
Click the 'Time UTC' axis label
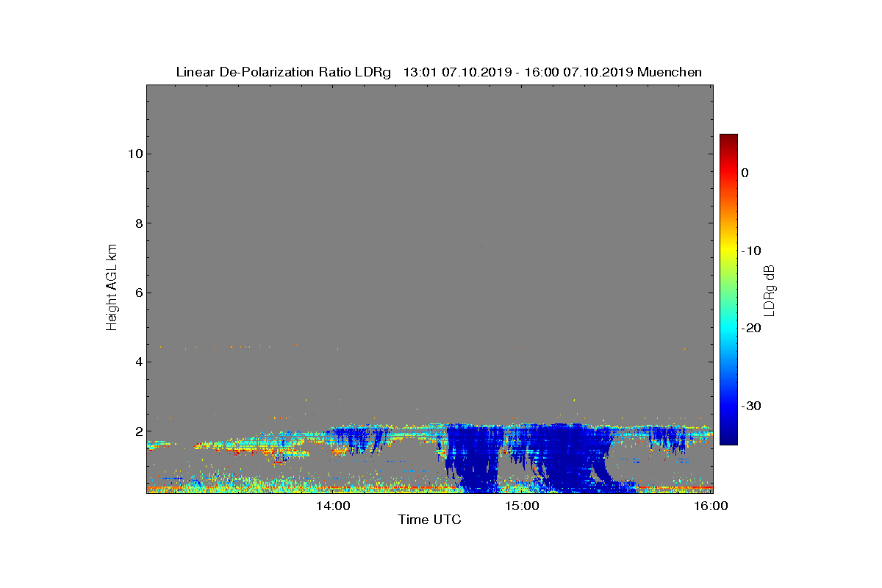click(430, 520)
